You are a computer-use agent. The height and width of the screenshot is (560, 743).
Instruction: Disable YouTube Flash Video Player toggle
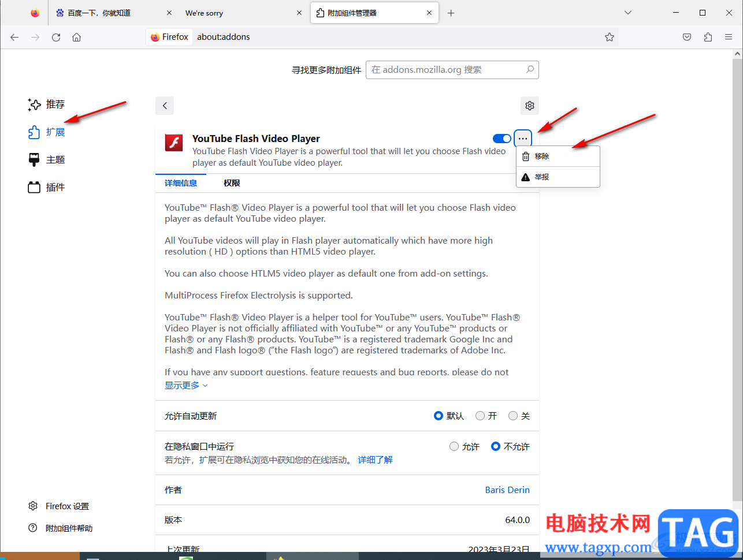pyautogui.click(x=502, y=139)
